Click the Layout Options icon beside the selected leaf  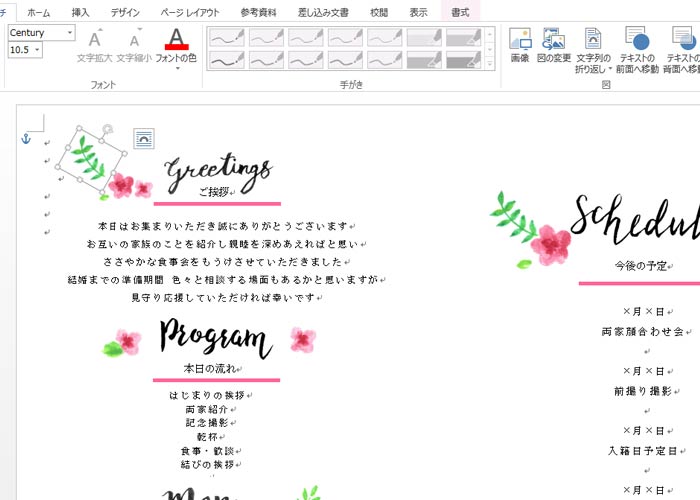tap(143, 138)
